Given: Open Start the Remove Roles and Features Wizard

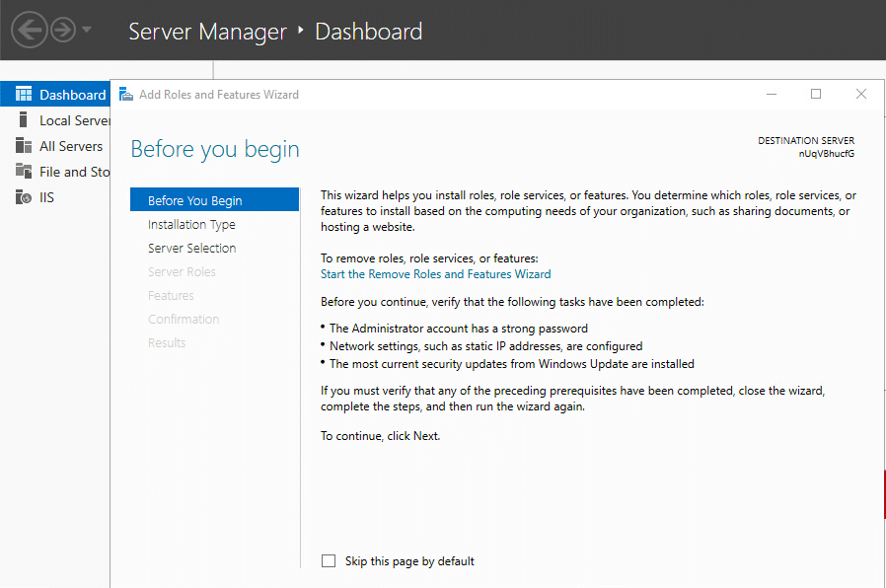Looking at the screenshot, I should (x=435, y=274).
